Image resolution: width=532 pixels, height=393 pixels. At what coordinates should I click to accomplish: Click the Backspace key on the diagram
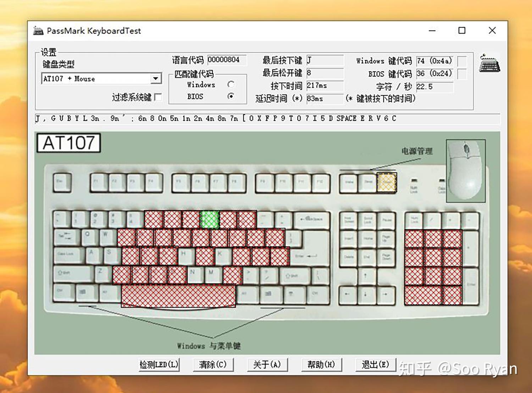click(x=312, y=220)
